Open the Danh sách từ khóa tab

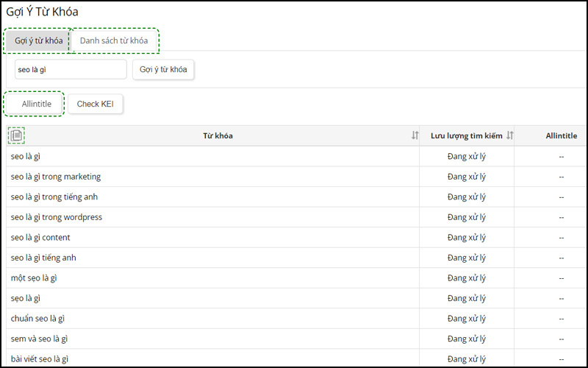(114, 40)
